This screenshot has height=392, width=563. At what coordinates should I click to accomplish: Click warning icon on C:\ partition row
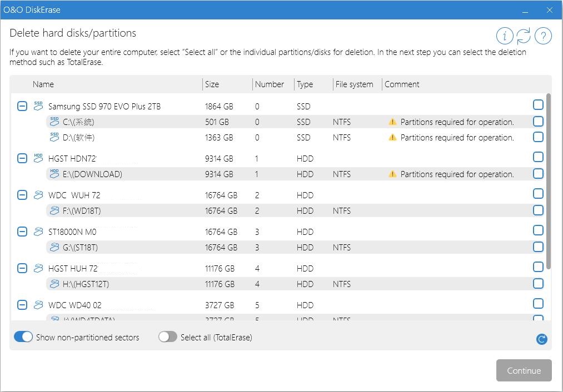click(x=392, y=122)
